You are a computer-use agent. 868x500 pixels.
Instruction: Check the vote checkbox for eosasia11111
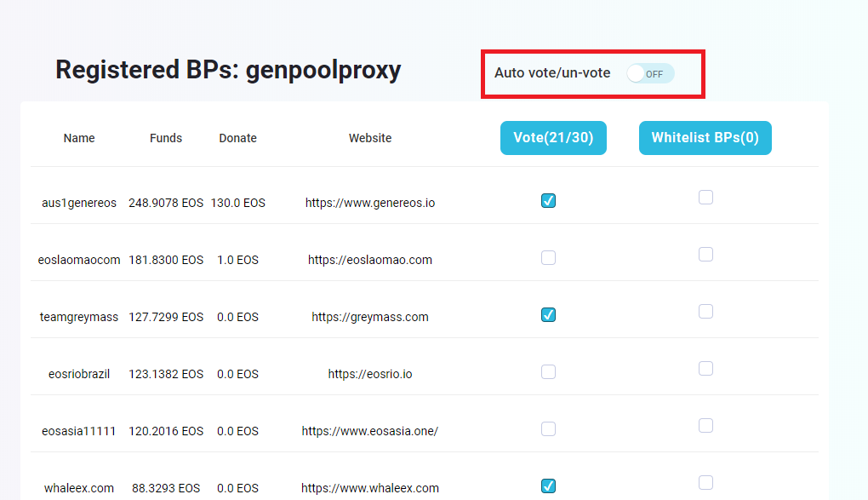(549, 428)
